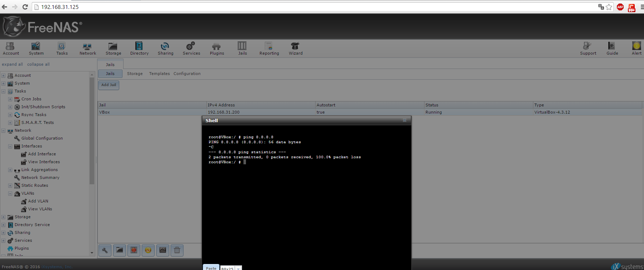Open Network in the top toolbar
Image resolution: width=644 pixels, height=270 pixels.
pyautogui.click(x=87, y=49)
